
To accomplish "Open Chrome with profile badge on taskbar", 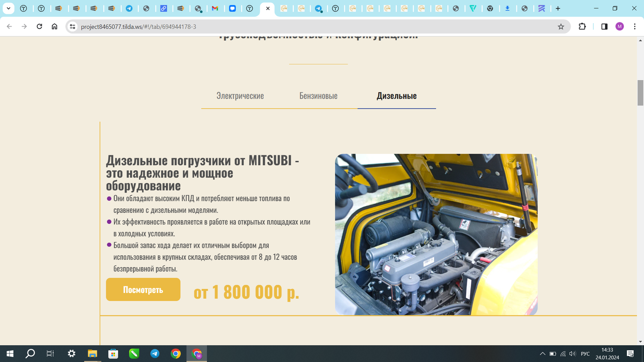I will [197, 353].
